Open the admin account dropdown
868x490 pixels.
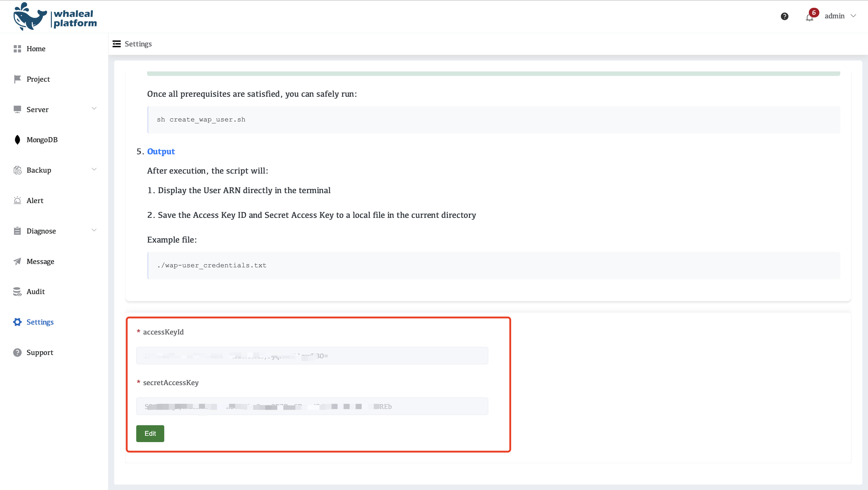840,16
